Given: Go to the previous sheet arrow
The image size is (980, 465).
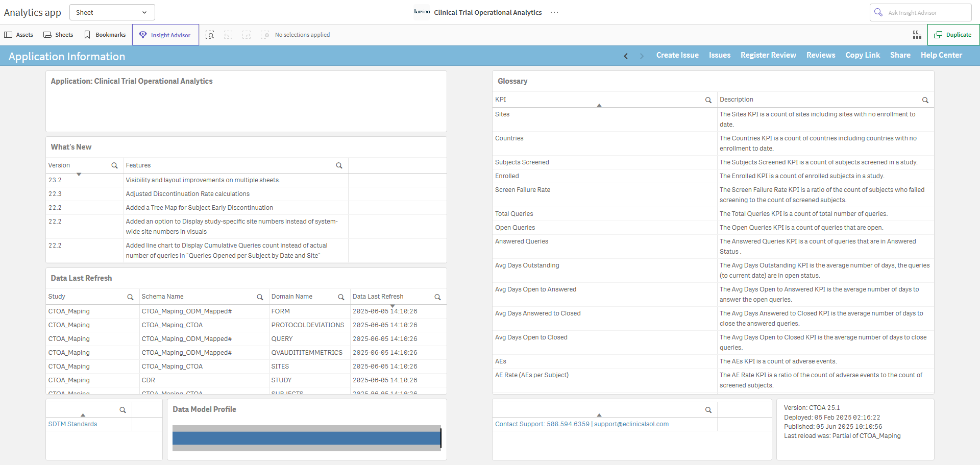Looking at the screenshot, I should click(x=626, y=56).
